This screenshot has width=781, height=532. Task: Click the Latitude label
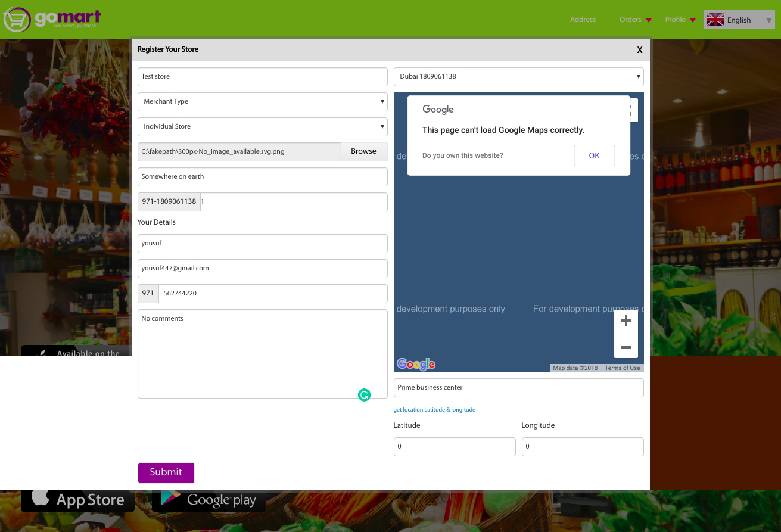[407, 425]
